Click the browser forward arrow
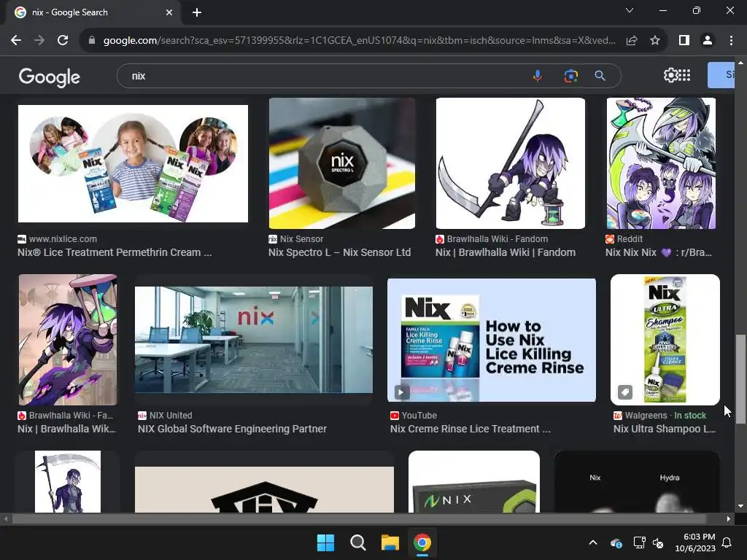The width and height of the screenshot is (747, 560). (x=39, y=41)
